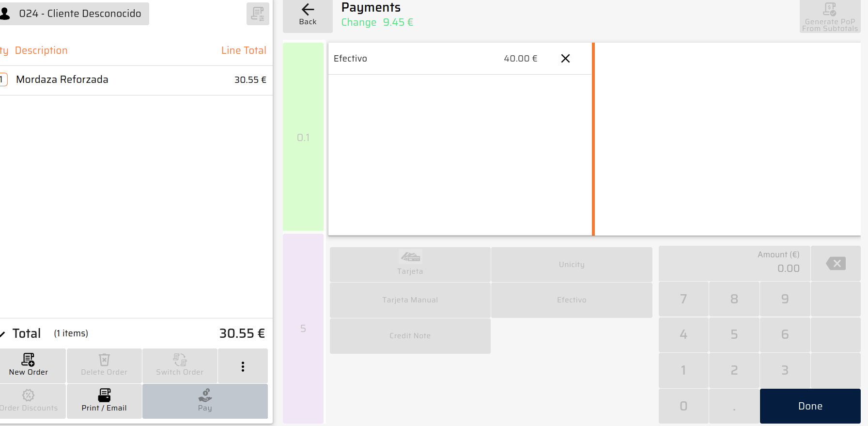Tap number 7 on keypad
The width and height of the screenshot is (868, 426).
click(x=683, y=299)
